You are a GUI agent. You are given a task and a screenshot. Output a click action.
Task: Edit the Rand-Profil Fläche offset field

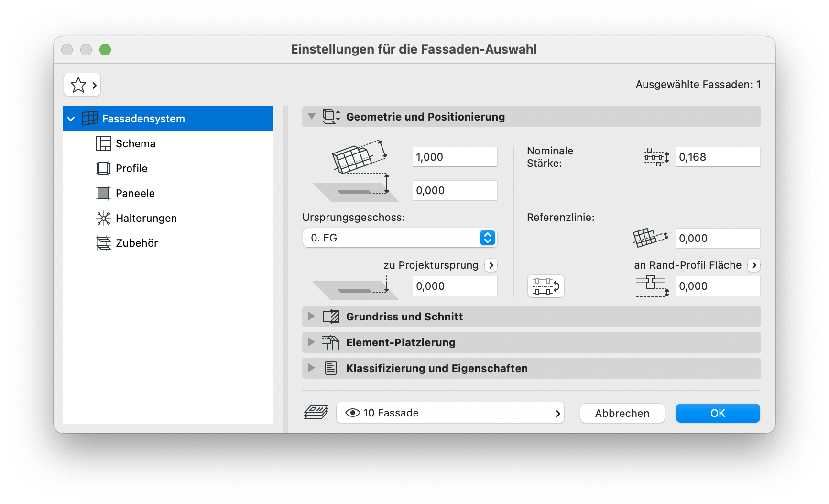(x=718, y=286)
